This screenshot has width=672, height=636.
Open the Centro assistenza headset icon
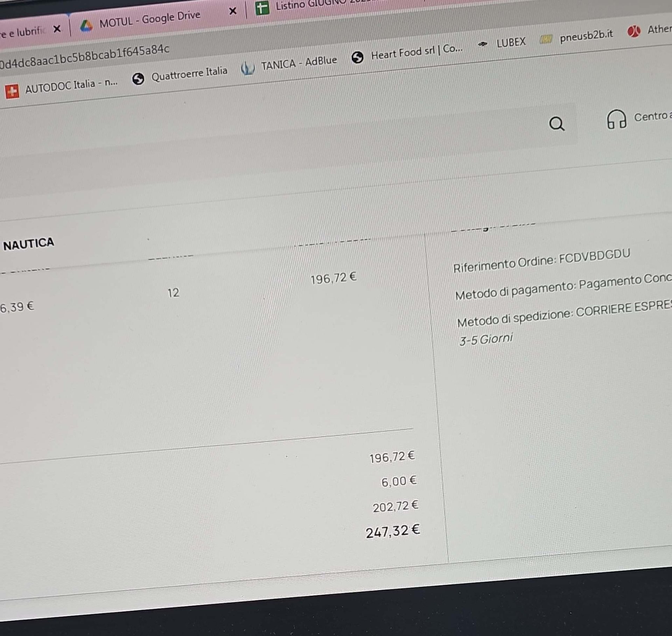[x=616, y=119]
